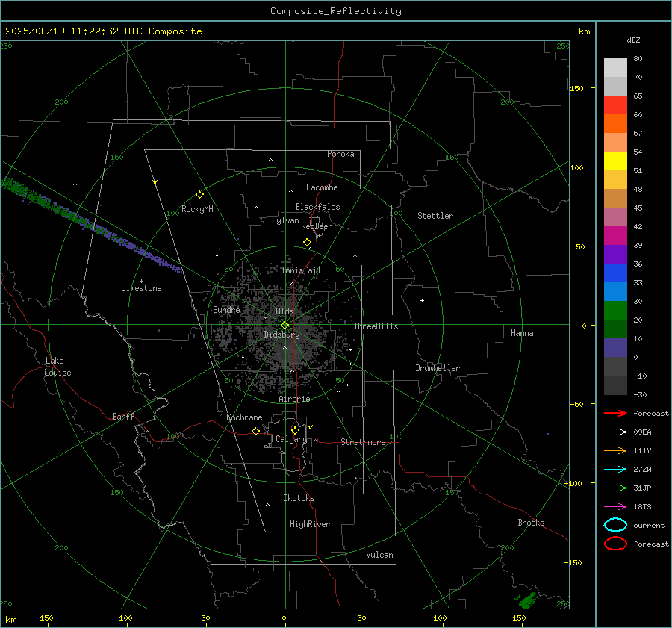Select the purple 39-36 dBZ color swatch

(x=615, y=255)
